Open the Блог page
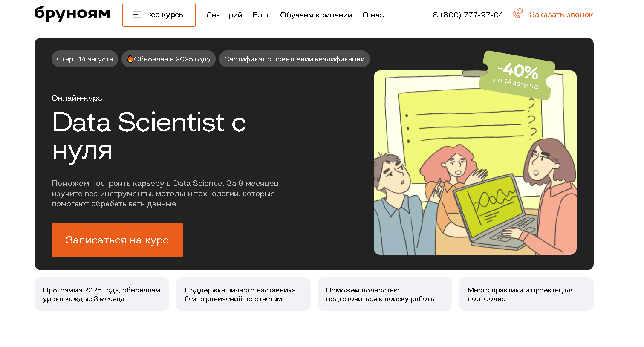The width and height of the screenshot is (644, 347). point(261,15)
